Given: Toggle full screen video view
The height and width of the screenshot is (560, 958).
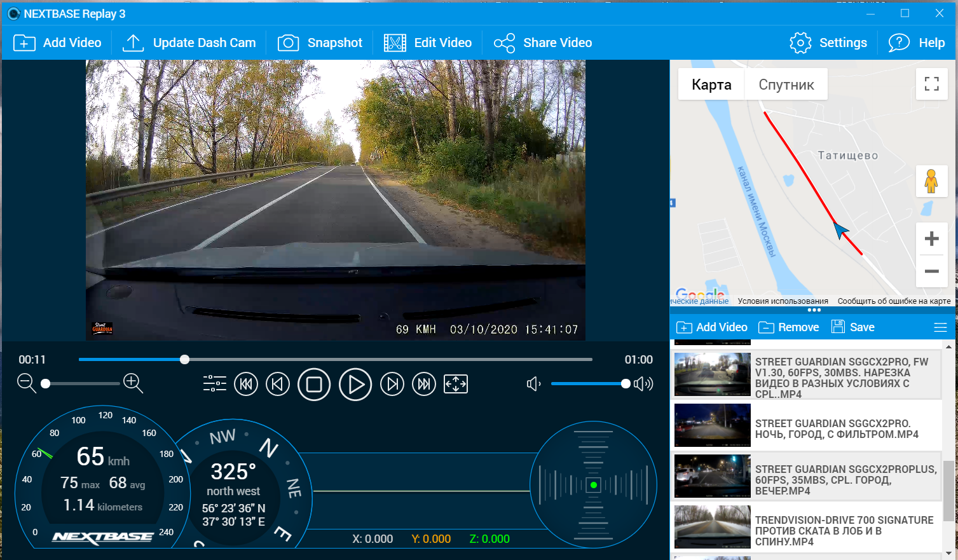Looking at the screenshot, I should (456, 384).
